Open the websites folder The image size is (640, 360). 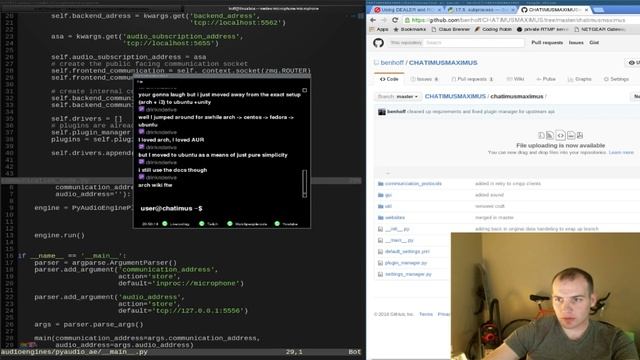coord(395,218)
